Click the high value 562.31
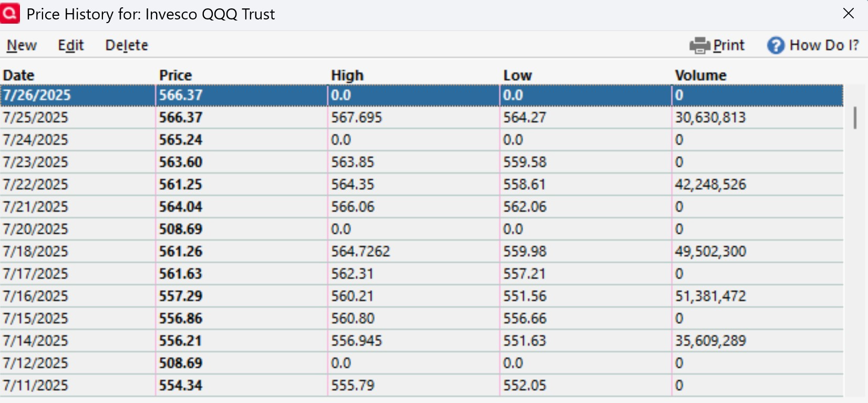868x403 pixels. pos(353,274)
